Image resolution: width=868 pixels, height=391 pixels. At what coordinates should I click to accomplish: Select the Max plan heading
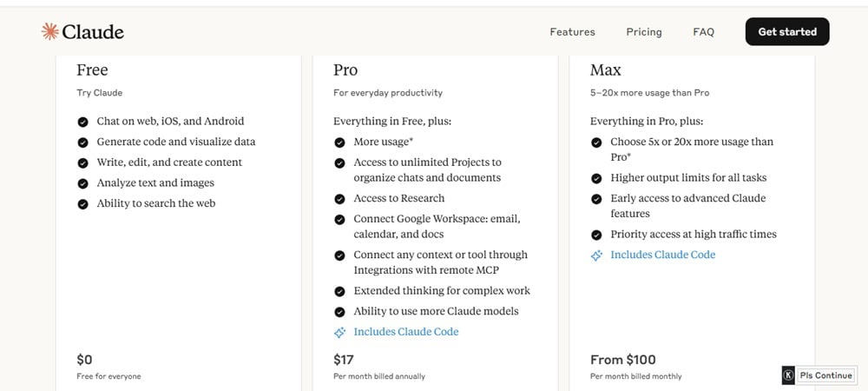pos(606,70)
